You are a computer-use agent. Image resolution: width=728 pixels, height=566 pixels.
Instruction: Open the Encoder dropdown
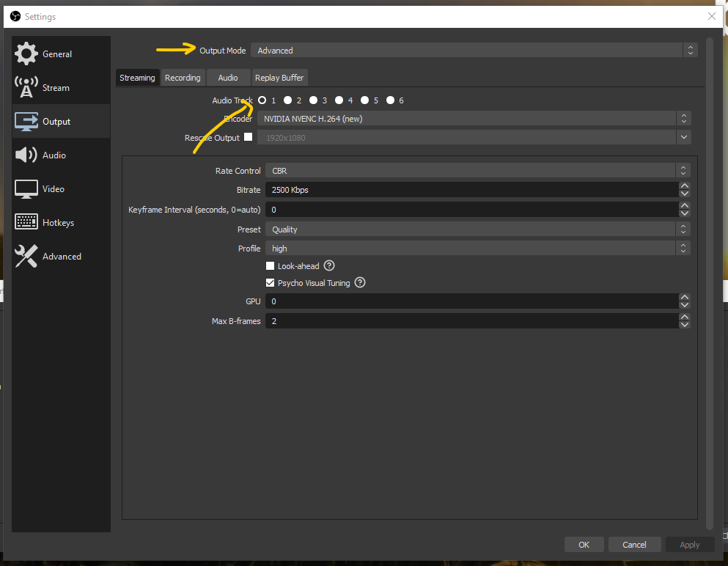coord(474,118)
